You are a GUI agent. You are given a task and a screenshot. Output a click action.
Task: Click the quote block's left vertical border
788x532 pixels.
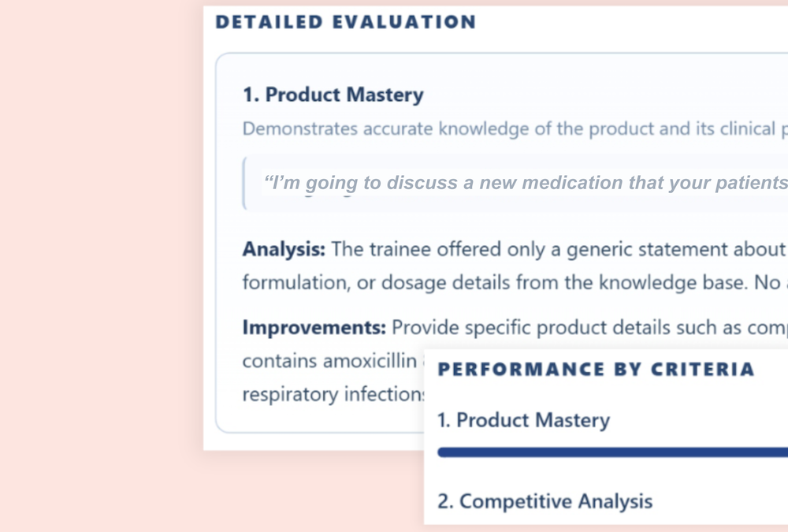pyautogui.click(x=244, y=183)
